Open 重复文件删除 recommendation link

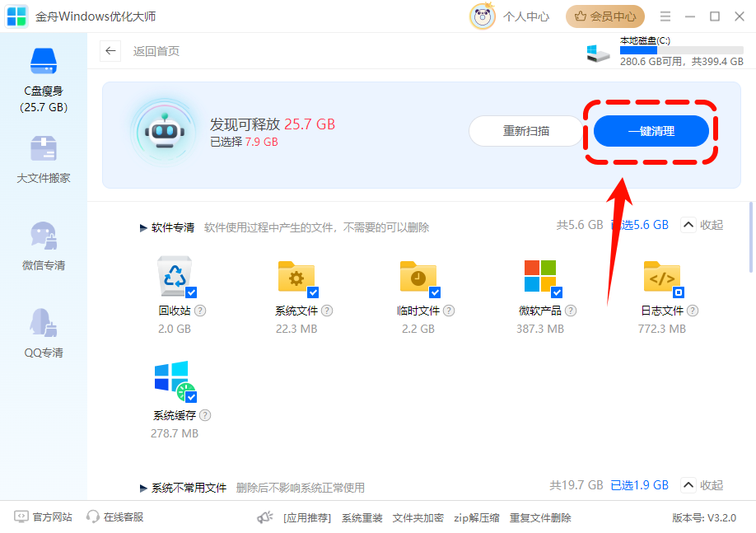coord(540,518)
